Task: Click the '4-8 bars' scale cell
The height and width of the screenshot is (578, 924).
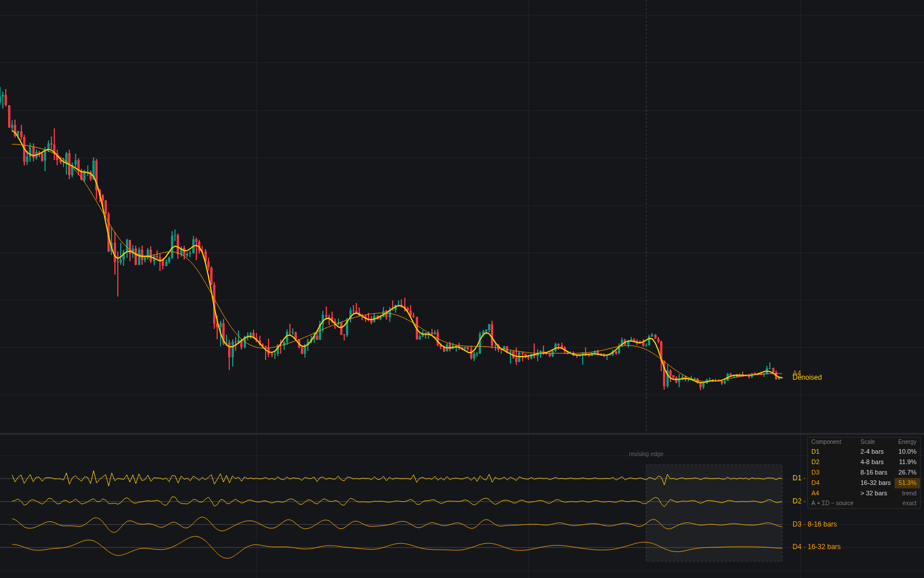Action: [872, 462]
